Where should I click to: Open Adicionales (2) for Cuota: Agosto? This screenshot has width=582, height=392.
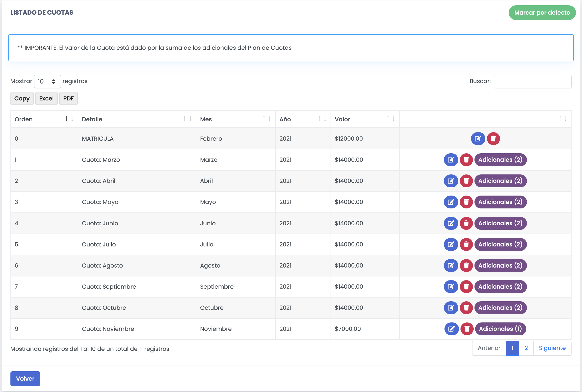[x=500, y=266]
